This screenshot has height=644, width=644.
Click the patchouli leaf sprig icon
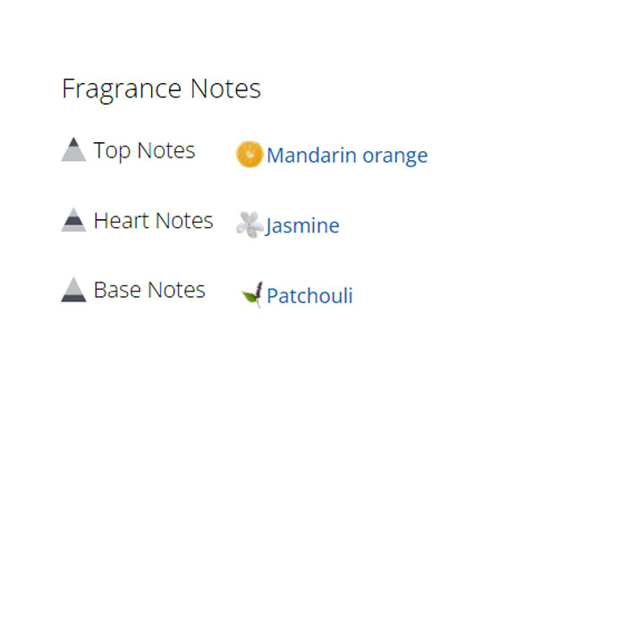(x=253, y=294)
